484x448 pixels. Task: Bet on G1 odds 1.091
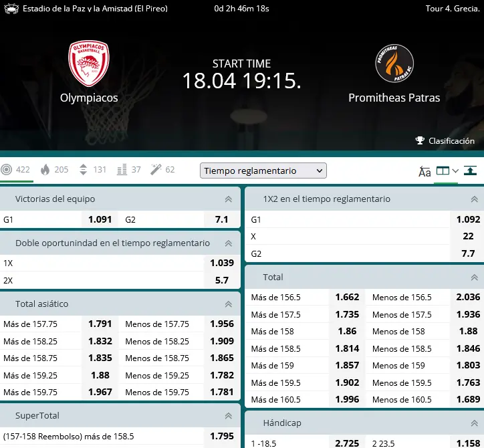tap(100, 219)
